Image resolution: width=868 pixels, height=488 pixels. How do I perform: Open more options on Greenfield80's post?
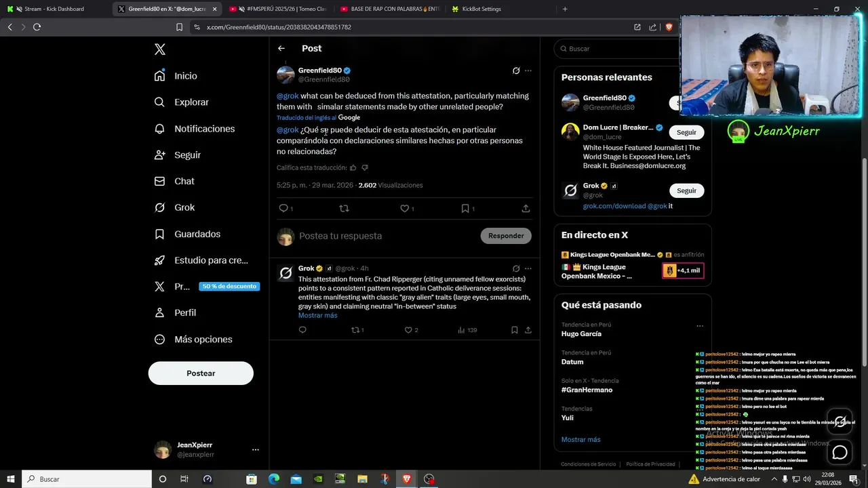[528, 70]
